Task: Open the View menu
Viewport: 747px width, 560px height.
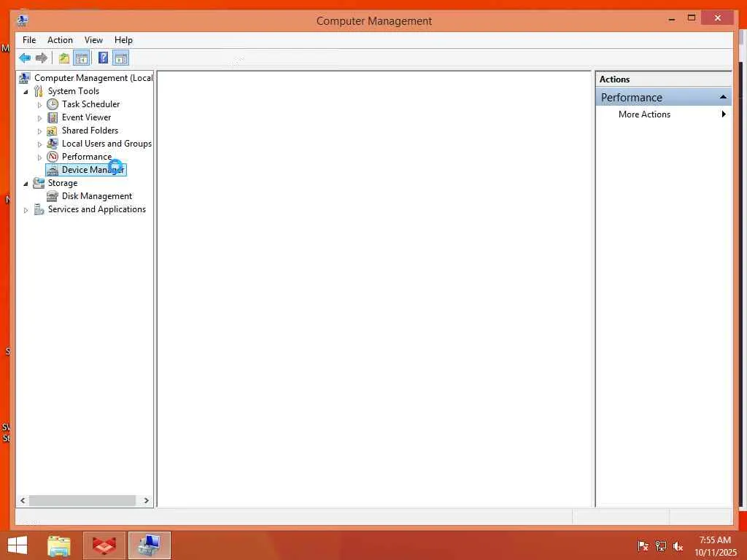Action: 93,40
